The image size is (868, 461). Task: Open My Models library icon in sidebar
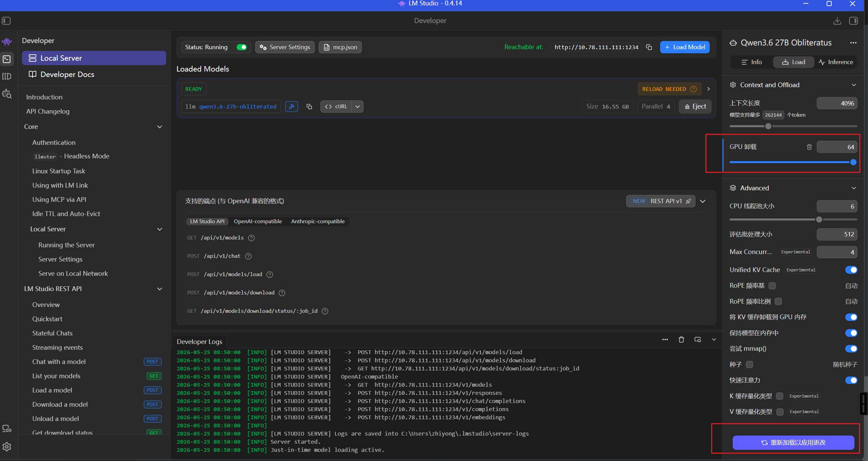click(x=7, y=76)
